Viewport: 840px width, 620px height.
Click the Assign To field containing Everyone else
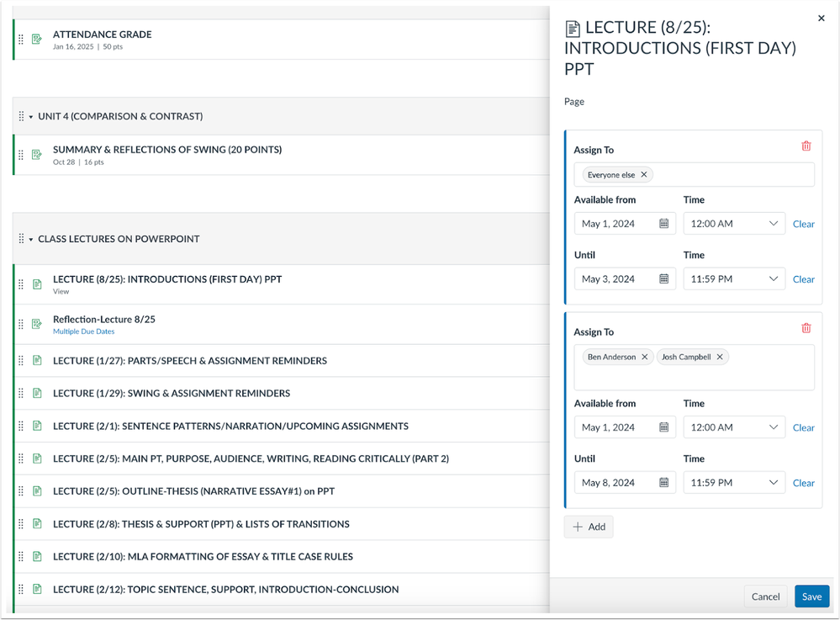(x=695, y=175)
